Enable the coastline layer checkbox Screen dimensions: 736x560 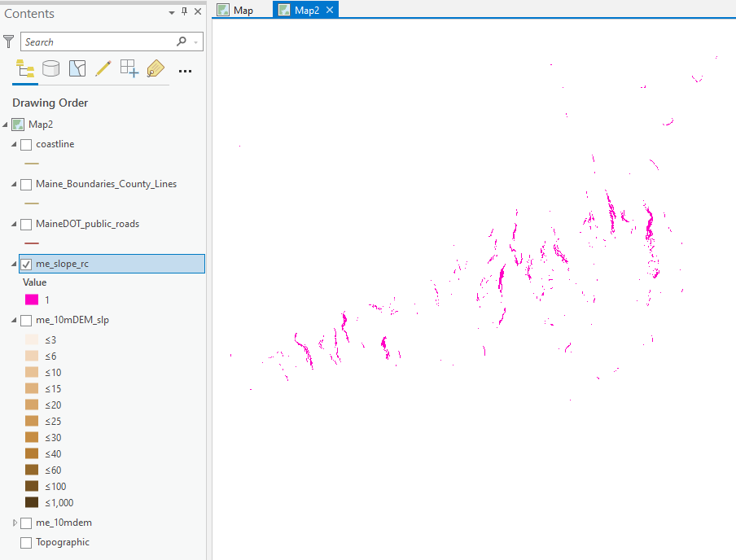point(26,144)
